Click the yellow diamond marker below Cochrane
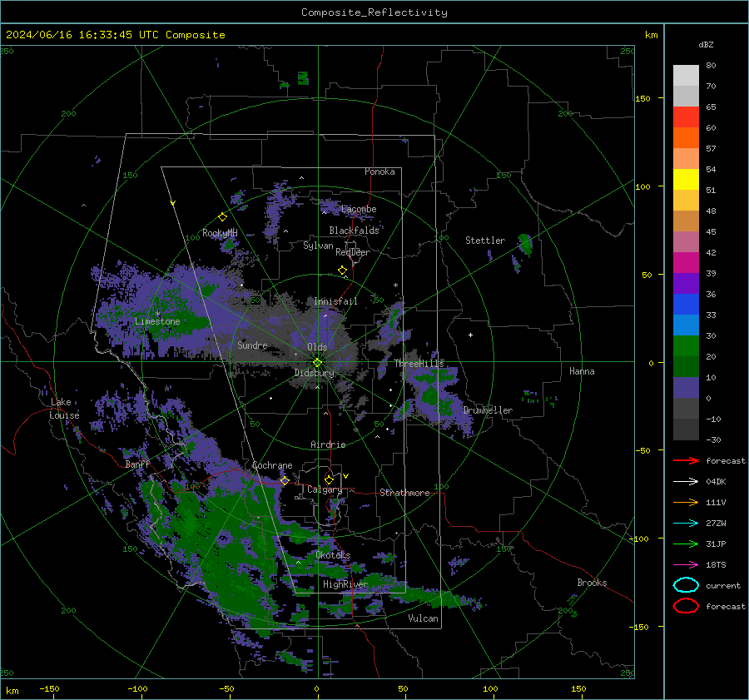 click(285, 480)
